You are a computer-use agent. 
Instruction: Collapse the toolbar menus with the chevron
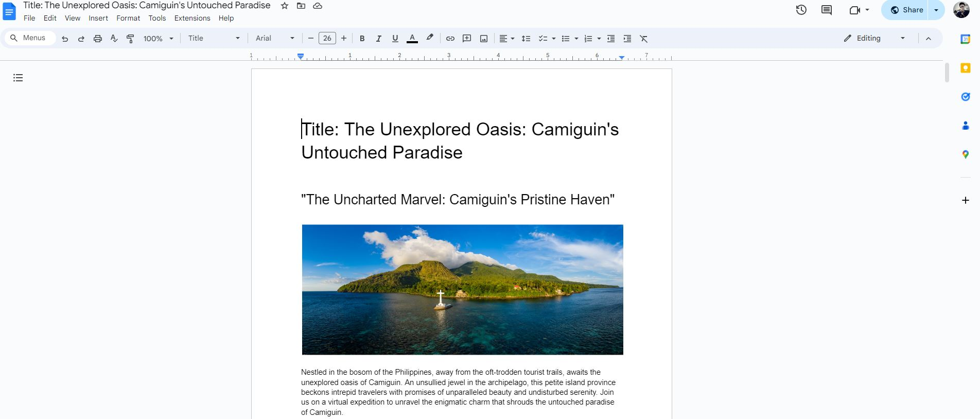click(929, 39)
